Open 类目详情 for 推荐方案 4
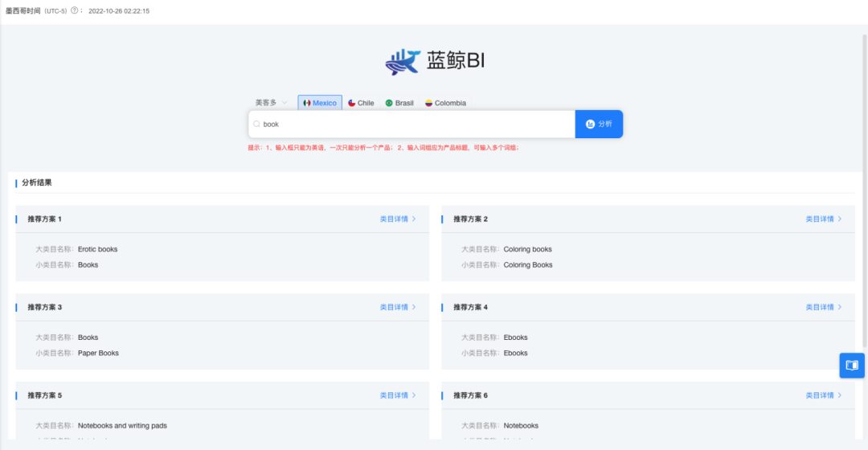This screenshot has height=450, width=868. 823,307
